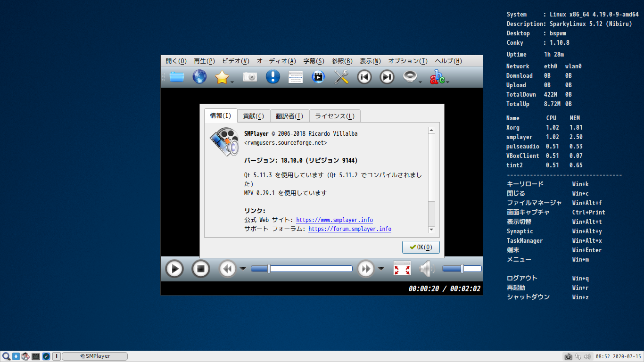Image resolution: width=644 pixels, height=362 pixels.
Task: Toggle fullscreen with the red arrows icon
Action: (402, 269)
